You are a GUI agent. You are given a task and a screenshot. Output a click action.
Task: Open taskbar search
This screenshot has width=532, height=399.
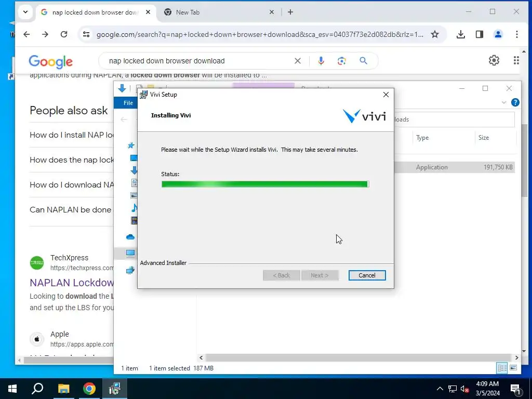coord(37,389)
